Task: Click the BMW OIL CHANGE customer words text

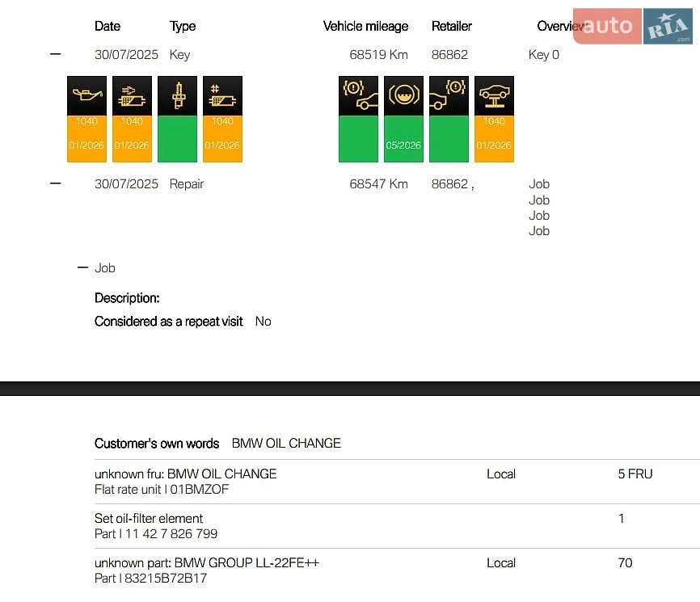Action: pos(286,443)
